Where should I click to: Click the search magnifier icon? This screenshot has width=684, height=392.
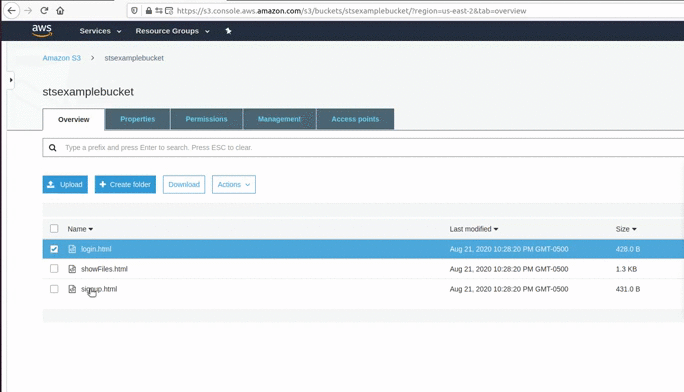pos(53,147)
